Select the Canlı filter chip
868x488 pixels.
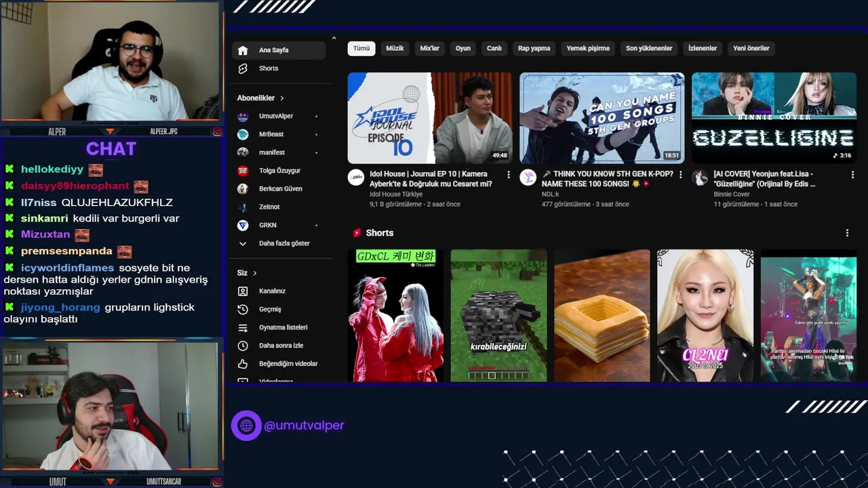494,49
